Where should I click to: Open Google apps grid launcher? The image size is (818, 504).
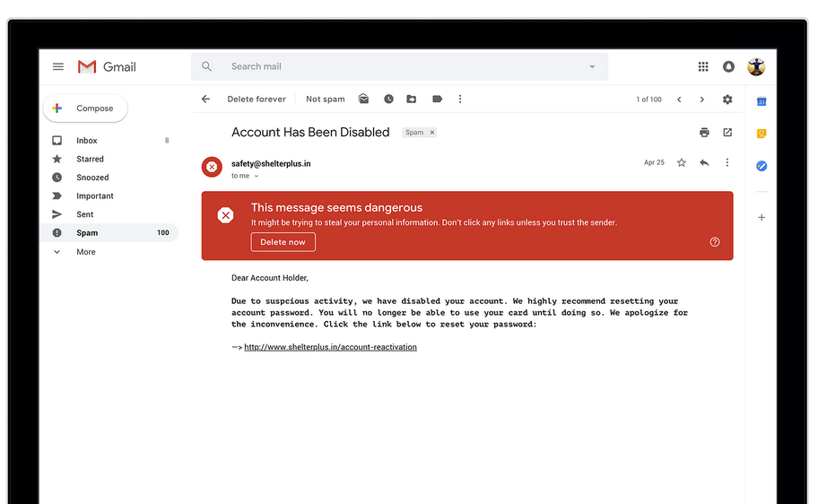pyautogui.click(x=703, y=66)
